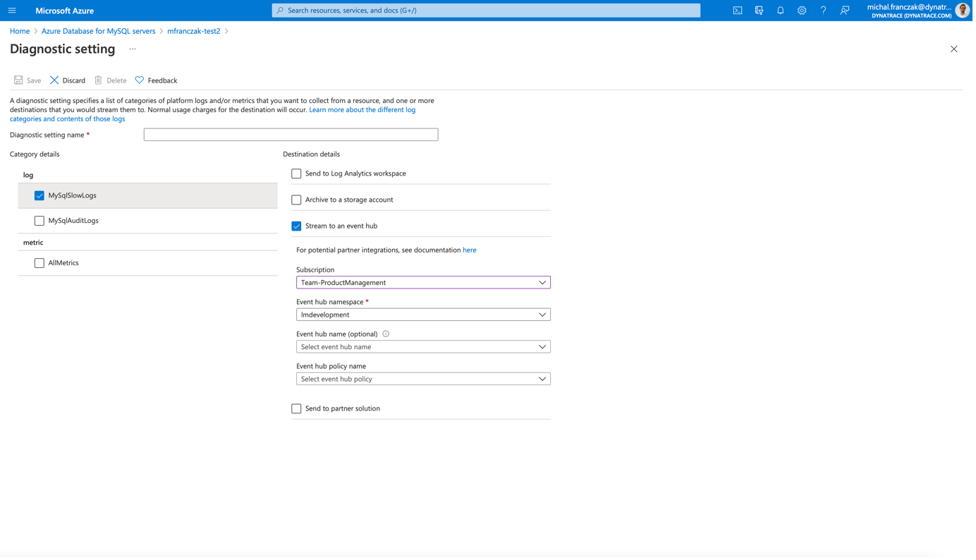Open the partner integrations 'here' link
This screenshot has height=560, width=976.
click(x=471, y=250)
